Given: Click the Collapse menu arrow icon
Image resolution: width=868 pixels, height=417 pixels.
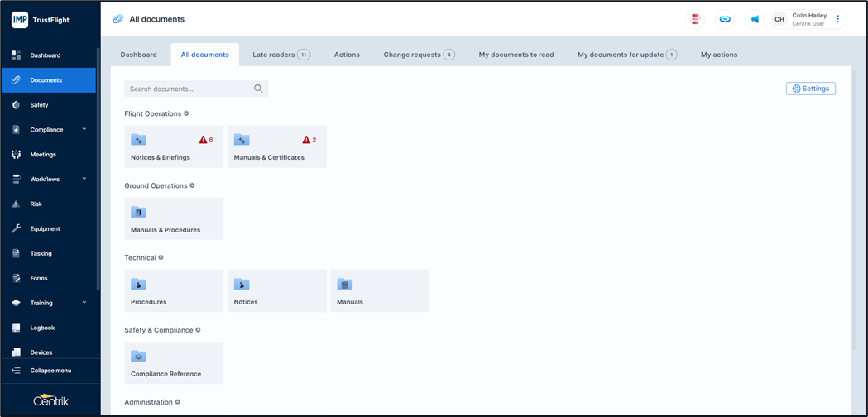Looking at the screenshot, I should pos(16,371).
